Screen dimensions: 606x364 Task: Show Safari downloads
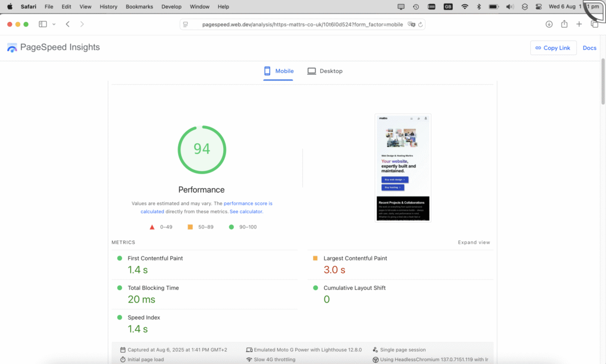click(549, 24)
